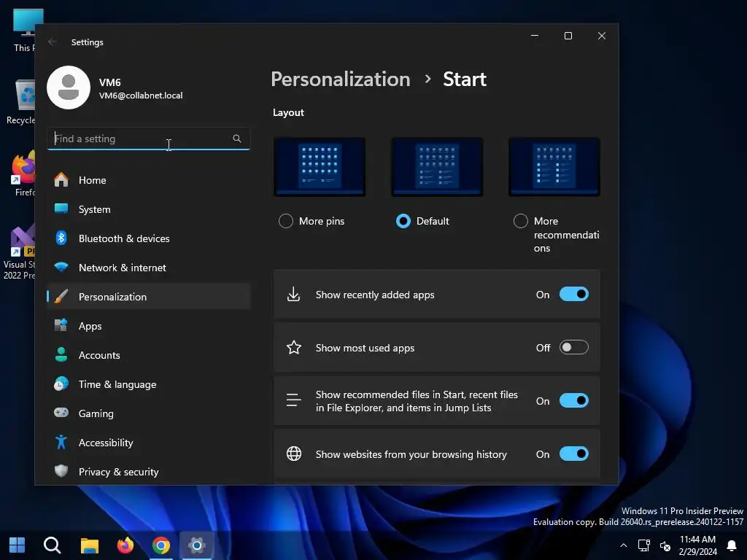Open the Accounts settings category
This screenshot has width=747, height=560.
(x=149, y=355)
